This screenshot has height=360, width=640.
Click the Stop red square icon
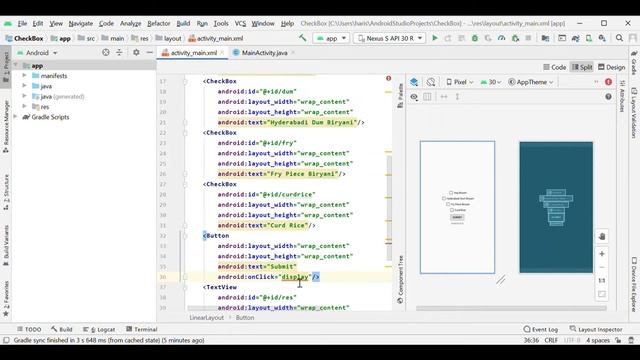tap(528, 38)
